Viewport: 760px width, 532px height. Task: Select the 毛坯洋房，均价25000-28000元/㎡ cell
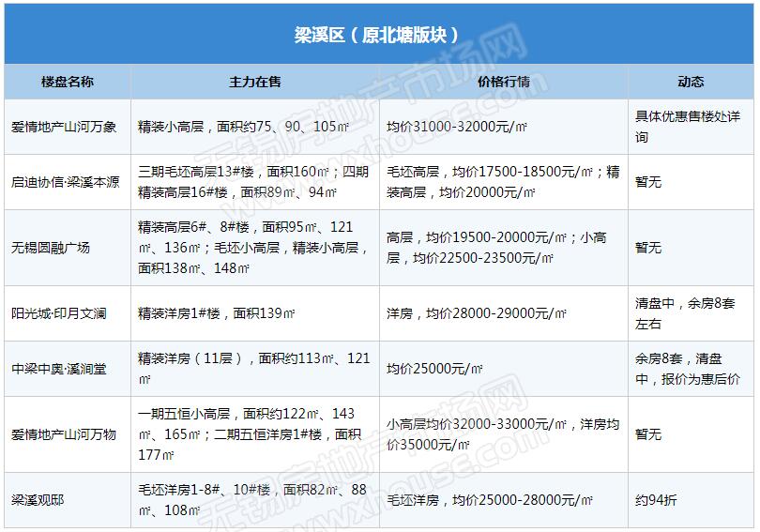tap(490, 500)
